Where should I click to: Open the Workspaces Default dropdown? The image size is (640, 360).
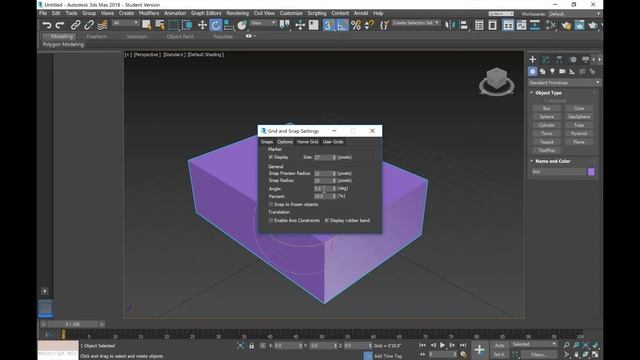574,14
